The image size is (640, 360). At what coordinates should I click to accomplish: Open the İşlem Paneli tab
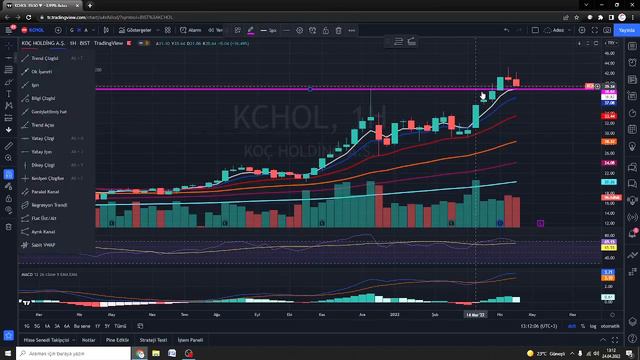click(190, 340)
